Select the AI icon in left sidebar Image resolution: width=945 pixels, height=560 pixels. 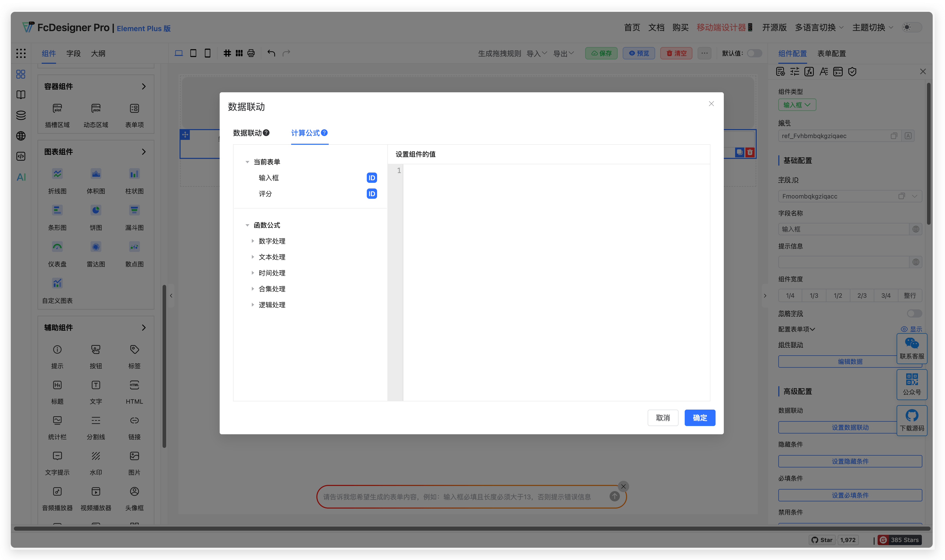pyautogui.click(x=21, y=177)
